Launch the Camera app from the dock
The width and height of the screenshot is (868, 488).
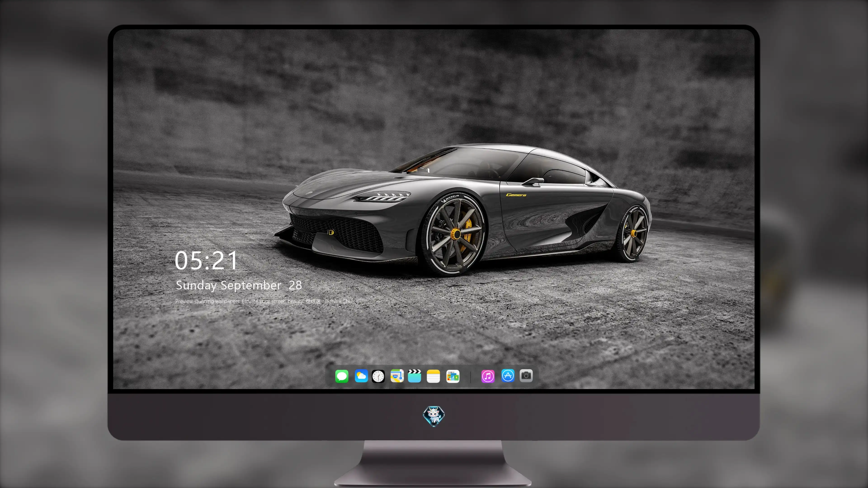pos(526,375)
